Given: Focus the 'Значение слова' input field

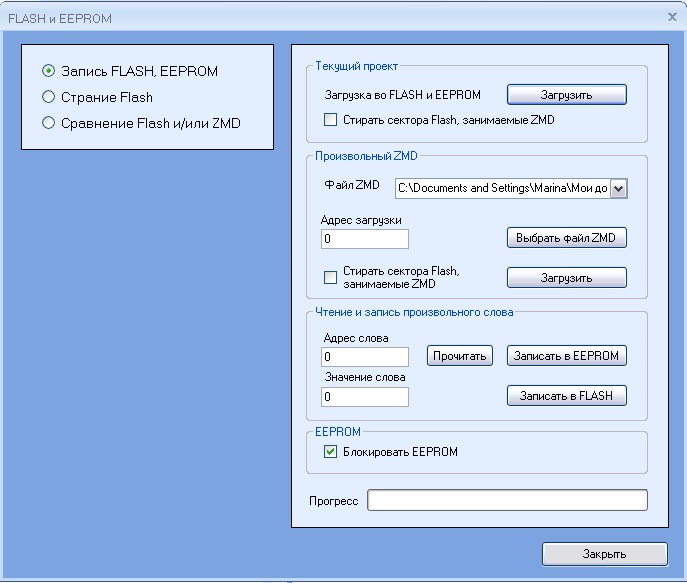Looking at the screenshot, I should click(x=365, y=397).
